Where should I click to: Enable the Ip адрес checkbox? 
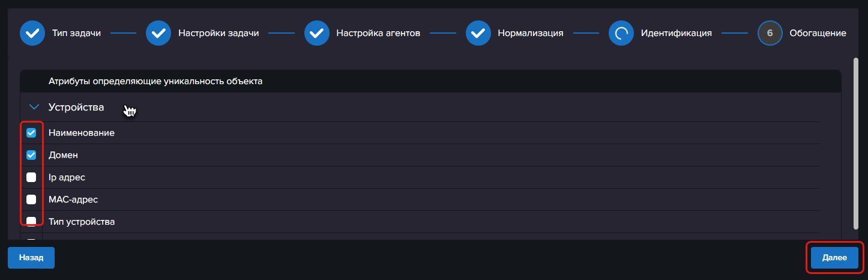pos(31,177)
